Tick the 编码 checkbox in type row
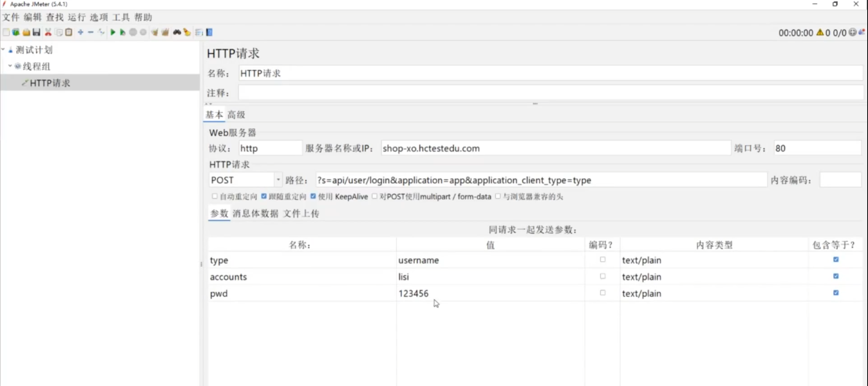 point(603,260)
